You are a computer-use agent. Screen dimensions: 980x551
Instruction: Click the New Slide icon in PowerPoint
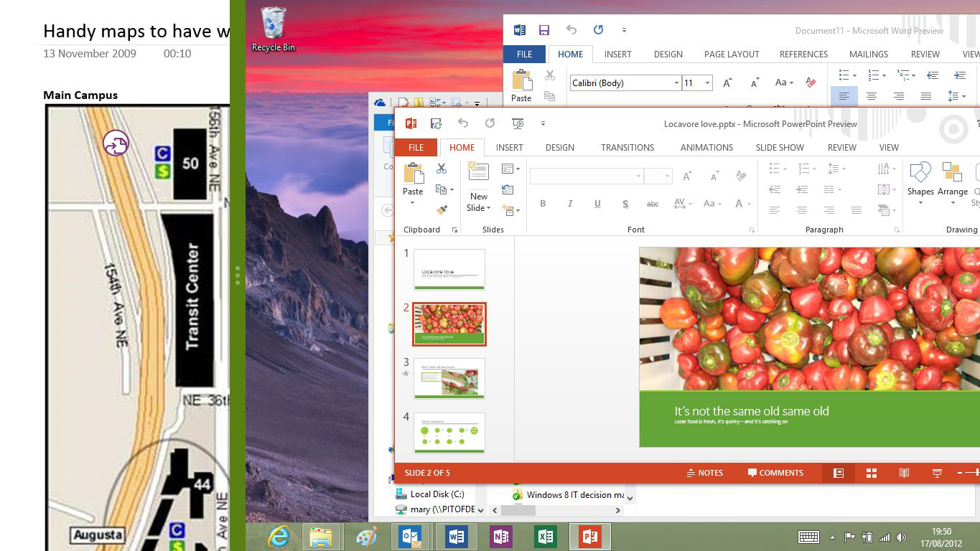tap(478, 172)
